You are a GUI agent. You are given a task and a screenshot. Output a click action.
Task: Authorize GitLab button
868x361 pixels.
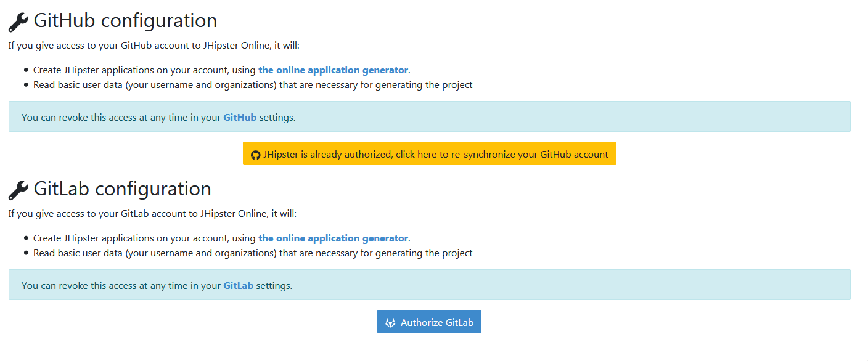pyautogui.click(x=429, y=322)
